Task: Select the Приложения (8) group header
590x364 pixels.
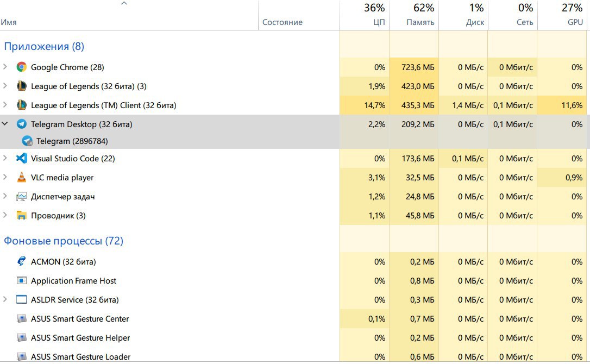Action: pyautogui.click(x=44, y=46)
